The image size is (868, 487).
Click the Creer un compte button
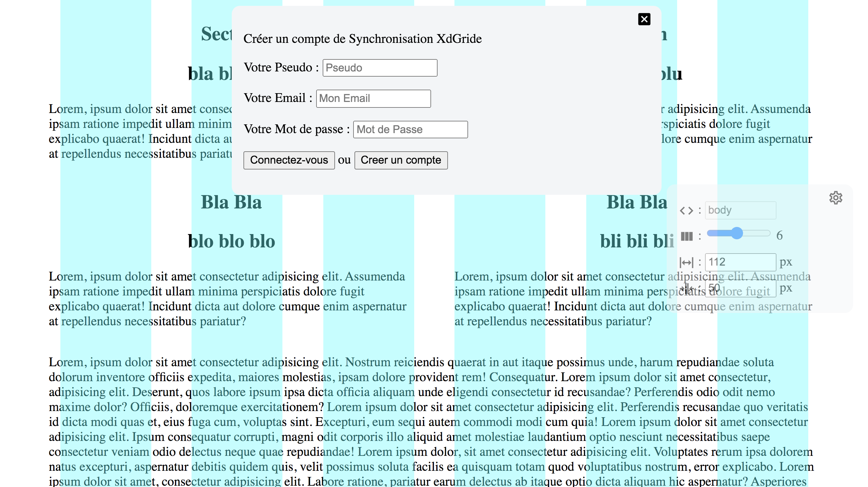tap(401, 160)
